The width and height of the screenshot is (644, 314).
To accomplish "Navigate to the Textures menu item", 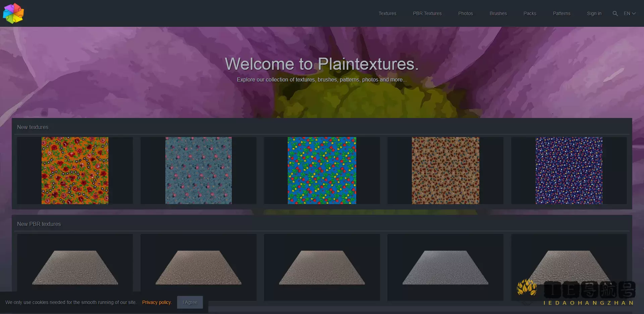I will [387, 13].
